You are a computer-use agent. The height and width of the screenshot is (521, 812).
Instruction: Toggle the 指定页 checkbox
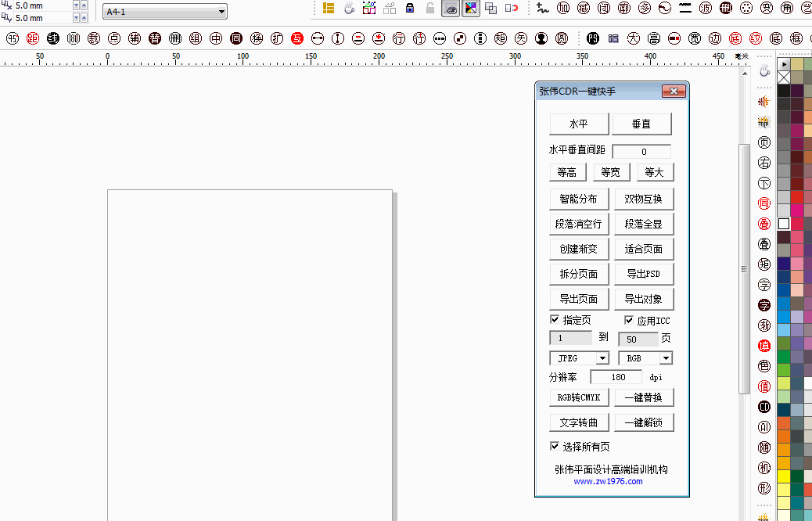coord(555,320)
